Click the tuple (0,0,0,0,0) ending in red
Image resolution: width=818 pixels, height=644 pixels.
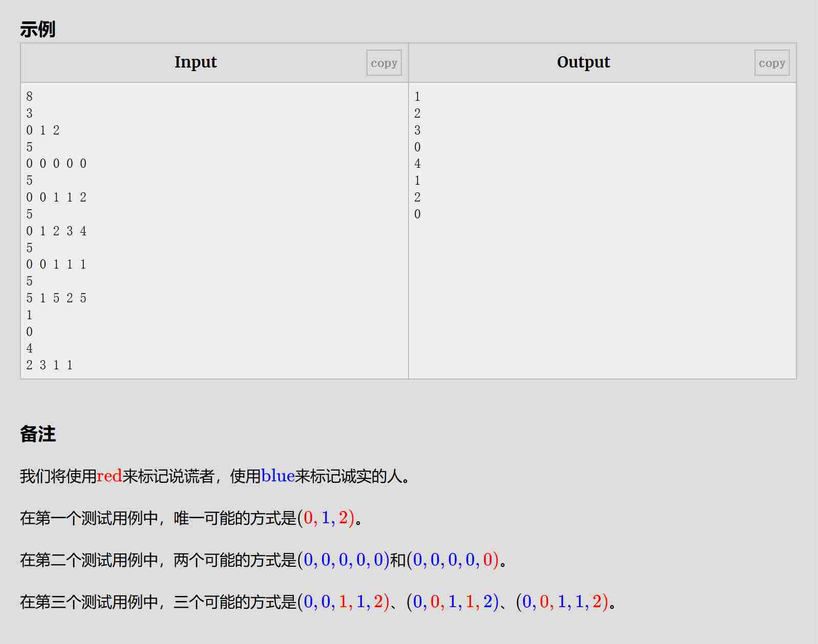click(453, 560)
